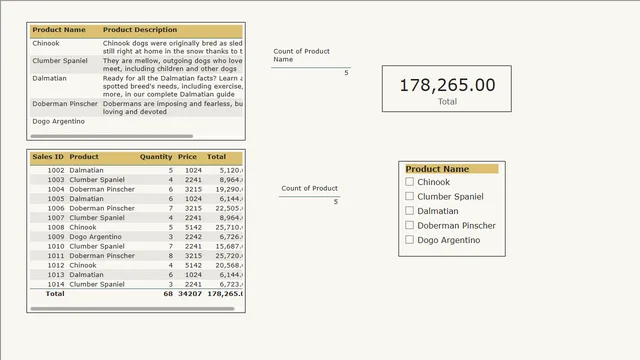Sort by the Price column header
Viewport: 640px width, 360px height.
[x=187, y=157]
